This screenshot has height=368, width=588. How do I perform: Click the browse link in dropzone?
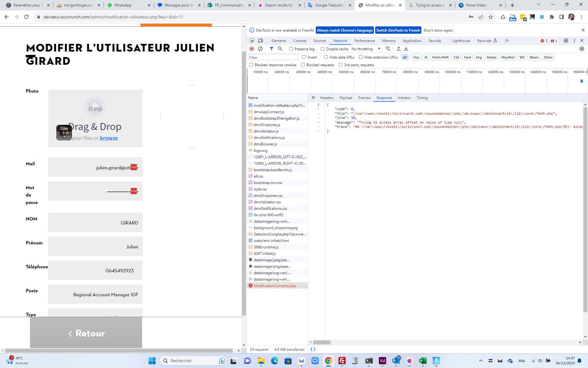coord(109,138)
